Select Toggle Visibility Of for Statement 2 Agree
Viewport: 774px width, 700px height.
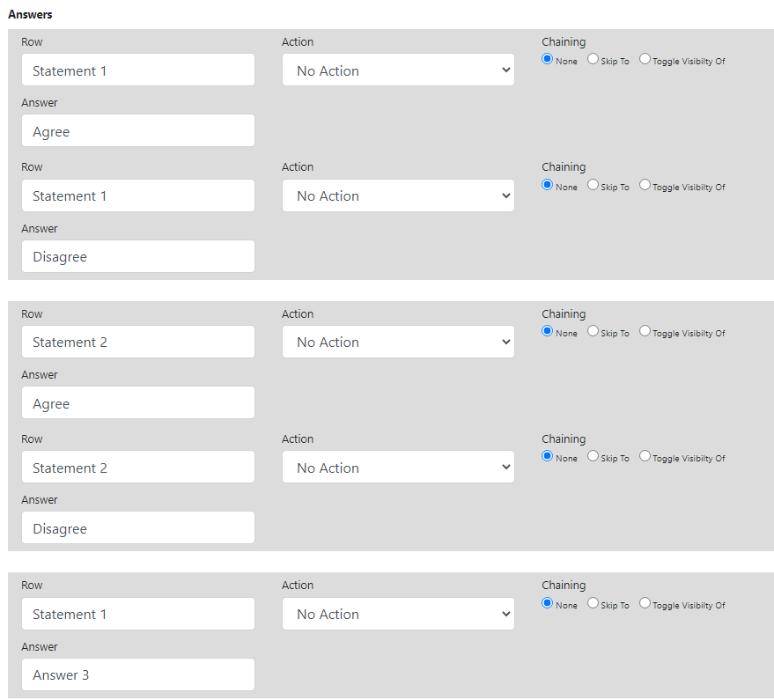pyautogui.click(x=645, y=331)
